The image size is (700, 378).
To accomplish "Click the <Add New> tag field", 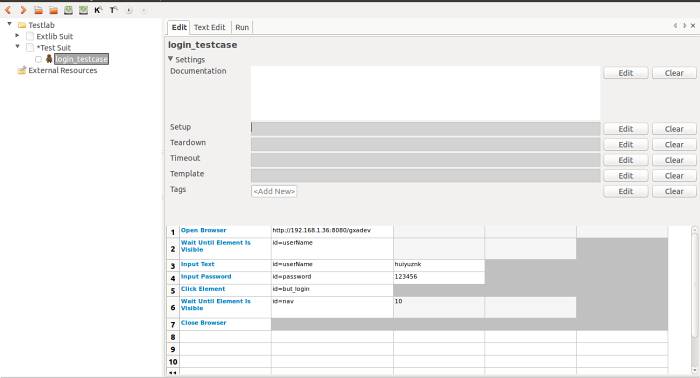I will (x=274, y=191).
